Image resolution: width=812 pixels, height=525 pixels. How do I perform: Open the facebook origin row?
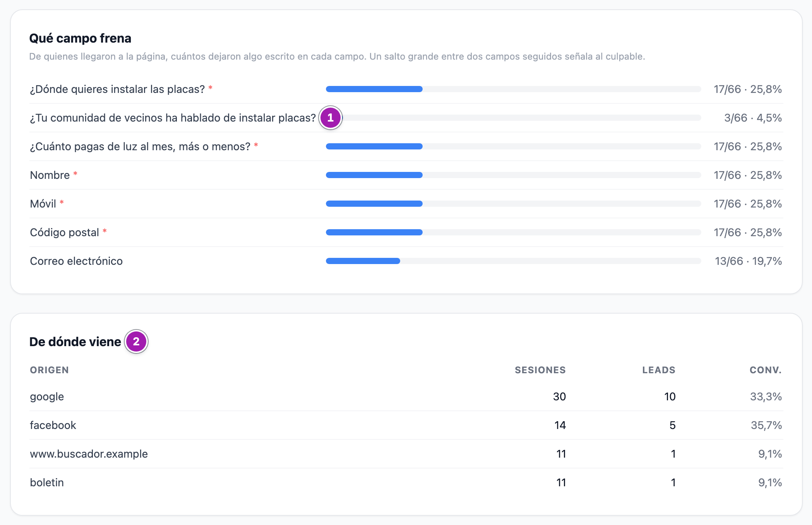click(x=406, y=425)
